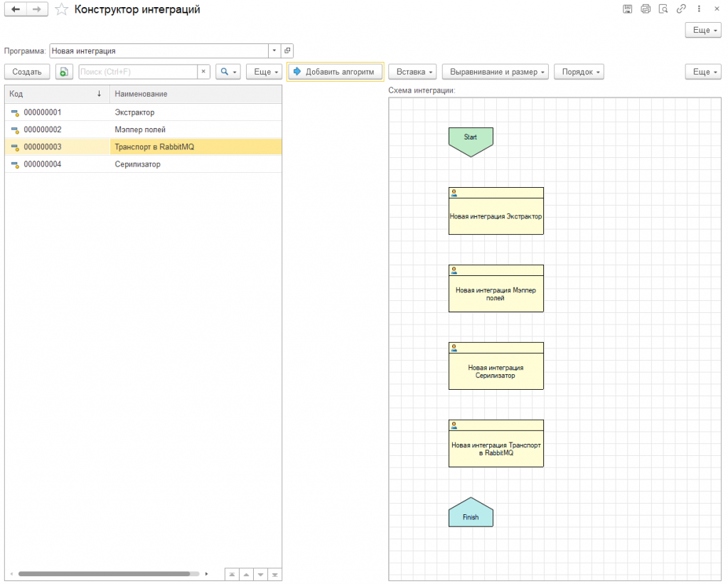Click the list's horizontal scrollbar
The width and height of the screenshot is (728, 584).
click(x=104, y=573)
